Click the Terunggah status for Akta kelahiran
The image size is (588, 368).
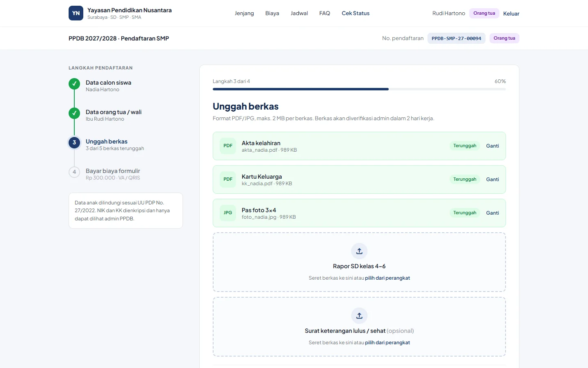tap(465, 146)
